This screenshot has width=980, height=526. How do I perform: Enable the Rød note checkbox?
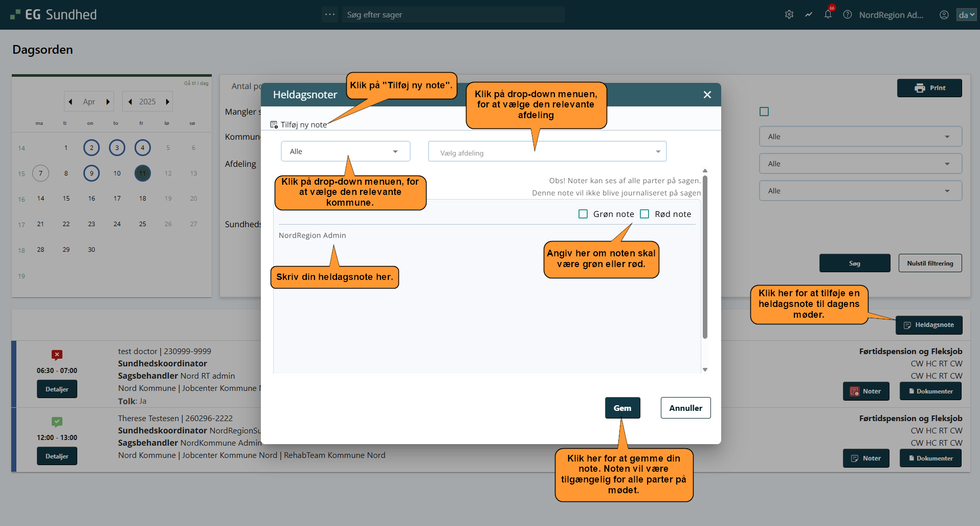[644, 214]
